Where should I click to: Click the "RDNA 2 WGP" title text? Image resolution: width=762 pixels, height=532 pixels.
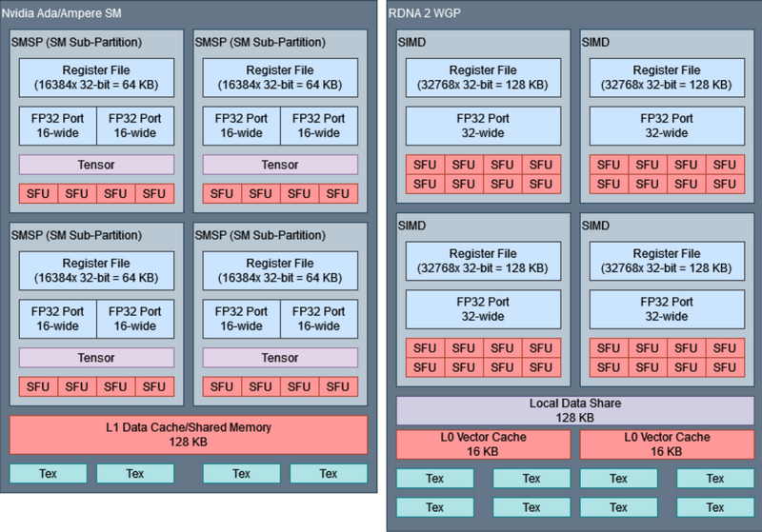(424, 13)
